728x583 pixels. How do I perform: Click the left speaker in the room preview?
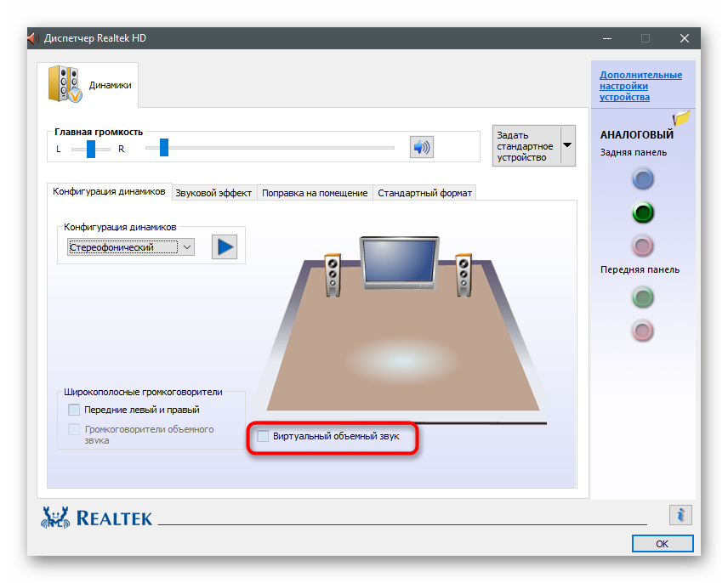tap(333, 273)
